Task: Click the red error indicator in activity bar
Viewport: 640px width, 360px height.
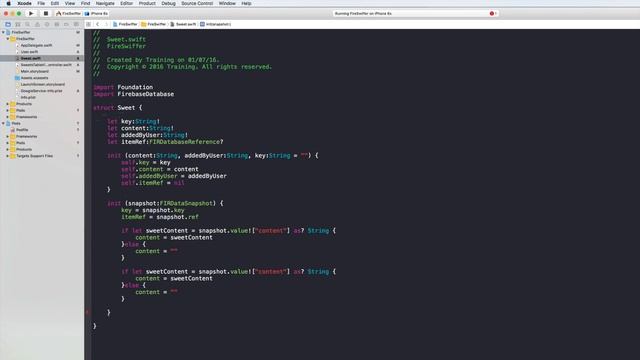Action: 493,13
